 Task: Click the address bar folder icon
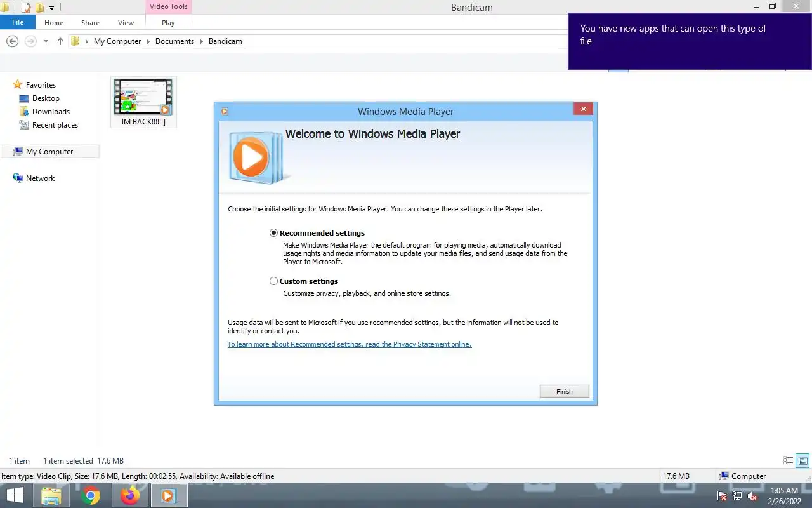[x=75, y=41]
